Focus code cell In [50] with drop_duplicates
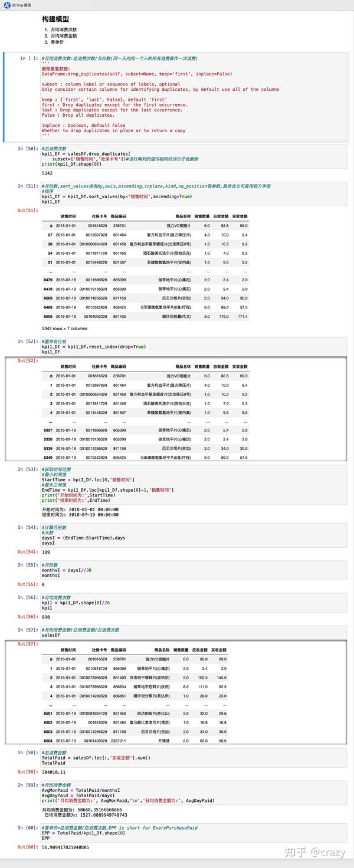The width and height of the screenshot is (354, 868). 194,156
